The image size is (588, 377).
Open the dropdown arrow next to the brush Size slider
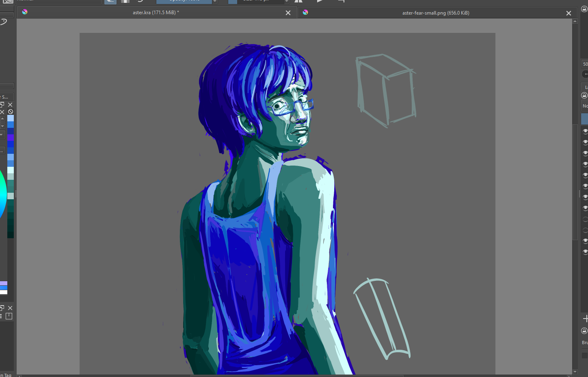[286, 2]
